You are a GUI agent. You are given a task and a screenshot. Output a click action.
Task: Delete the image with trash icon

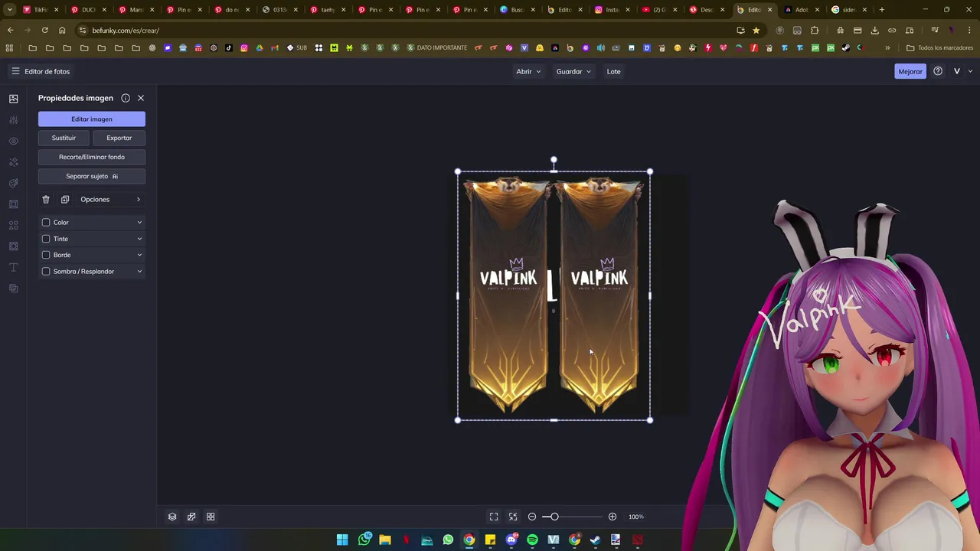tap(46, 199)
